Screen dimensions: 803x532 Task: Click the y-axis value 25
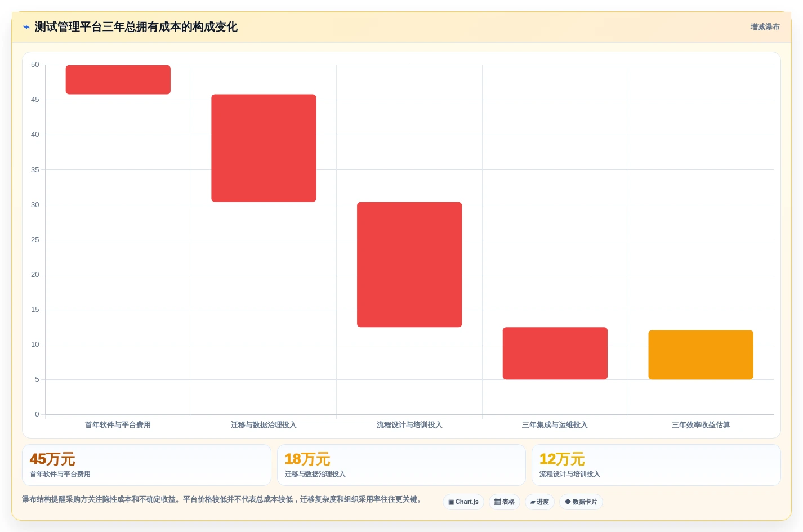[x=35, y=240]
